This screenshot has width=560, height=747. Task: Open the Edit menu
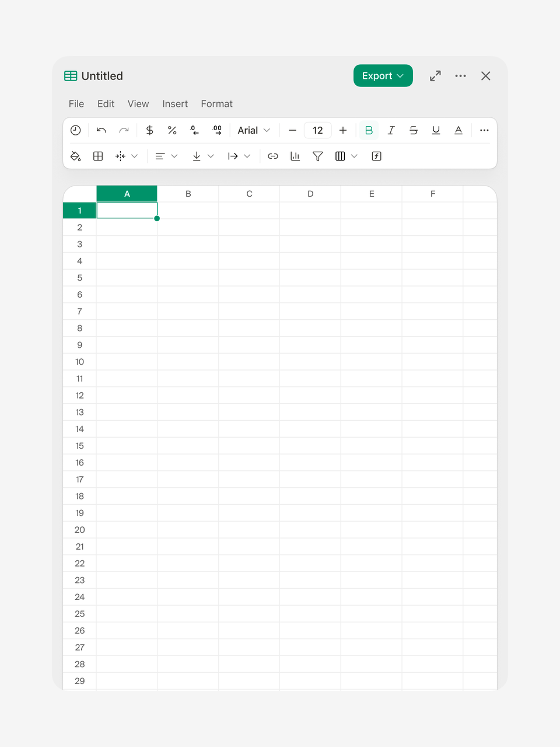click(106, 104)
